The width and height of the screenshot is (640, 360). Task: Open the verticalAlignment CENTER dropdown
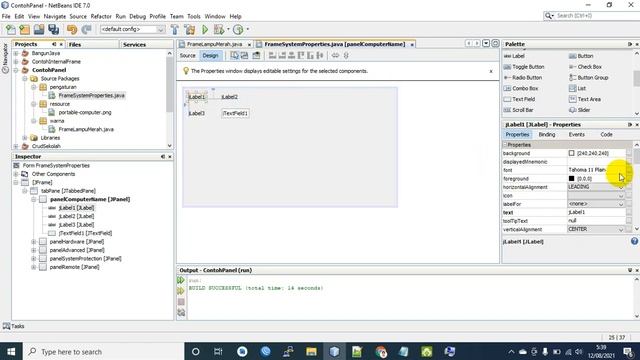click(x=596, y=229)
